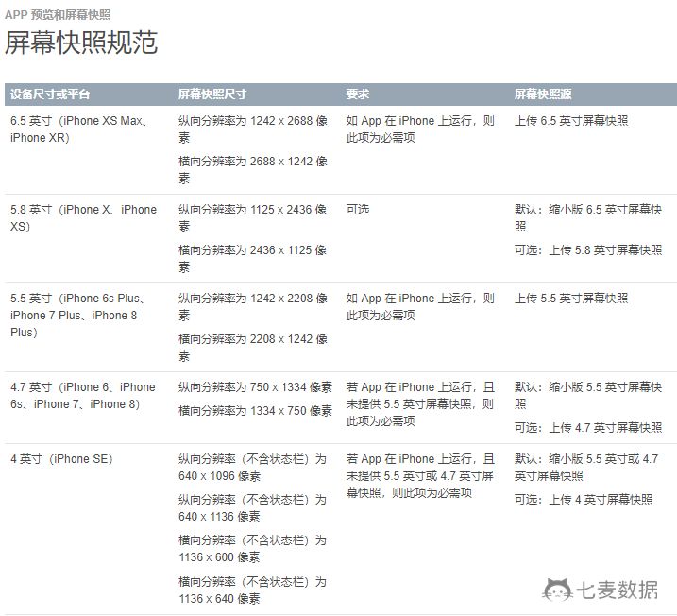The image size is (677, 616).
Task: Click the text '可选：上传 4.7 英寸屏幕快照'
Action: coord(588,428)
